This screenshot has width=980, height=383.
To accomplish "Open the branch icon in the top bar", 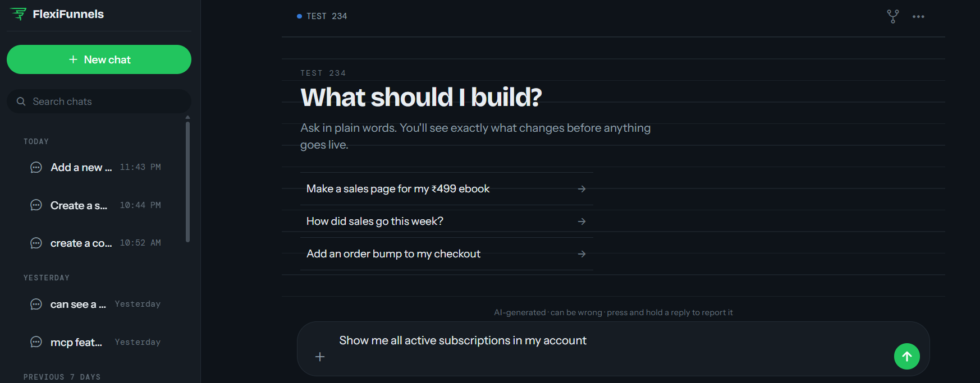I will [892, 16].
